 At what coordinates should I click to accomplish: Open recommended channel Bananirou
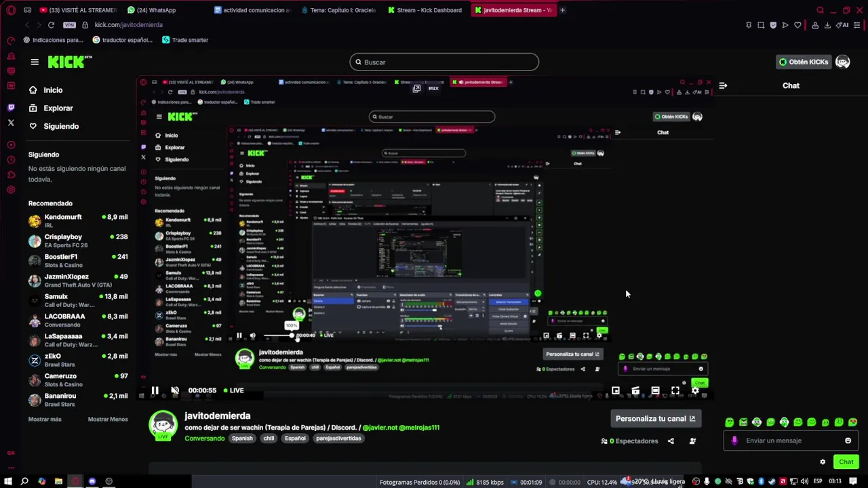coord(78,400)
